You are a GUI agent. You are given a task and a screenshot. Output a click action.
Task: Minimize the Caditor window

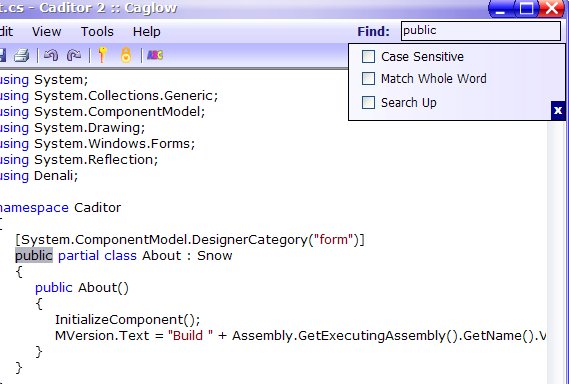(x=501, y=9)
